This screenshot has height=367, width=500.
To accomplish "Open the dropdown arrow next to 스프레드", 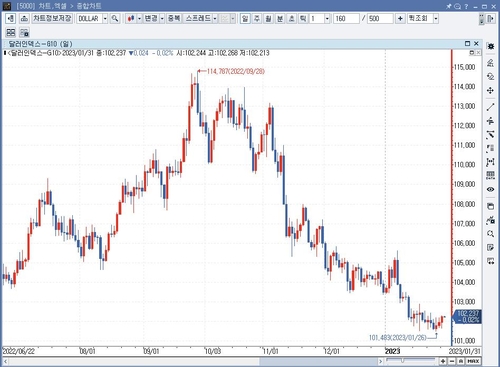I will click(215, 18).
